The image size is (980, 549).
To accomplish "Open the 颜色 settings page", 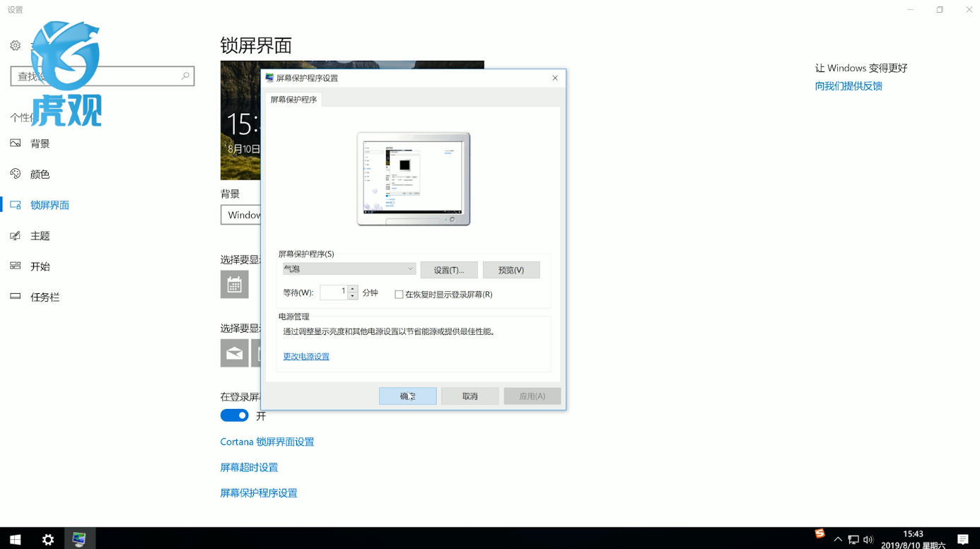I will click(x=40, y=175).
